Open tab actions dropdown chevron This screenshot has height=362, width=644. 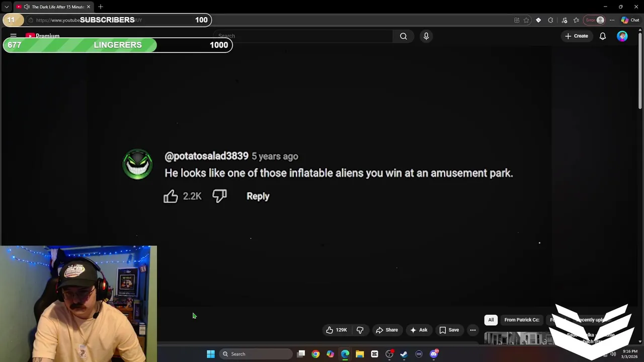tap(7, 7)
